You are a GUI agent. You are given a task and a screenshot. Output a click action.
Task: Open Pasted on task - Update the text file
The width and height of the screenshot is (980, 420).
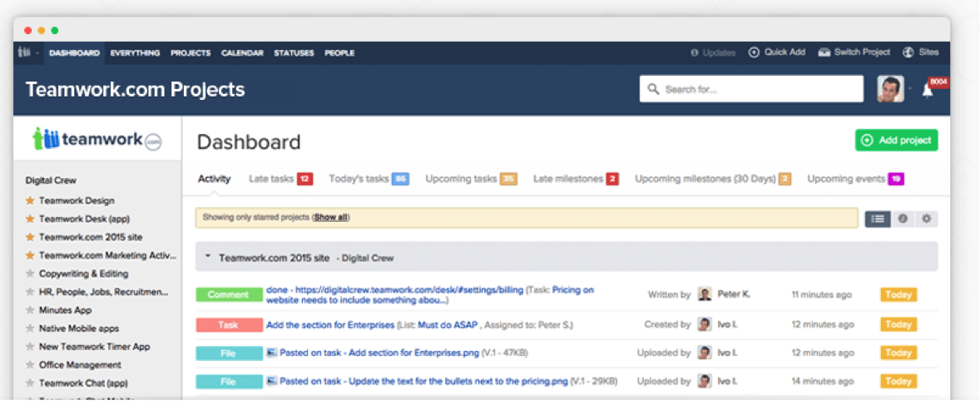pos(423,381)
